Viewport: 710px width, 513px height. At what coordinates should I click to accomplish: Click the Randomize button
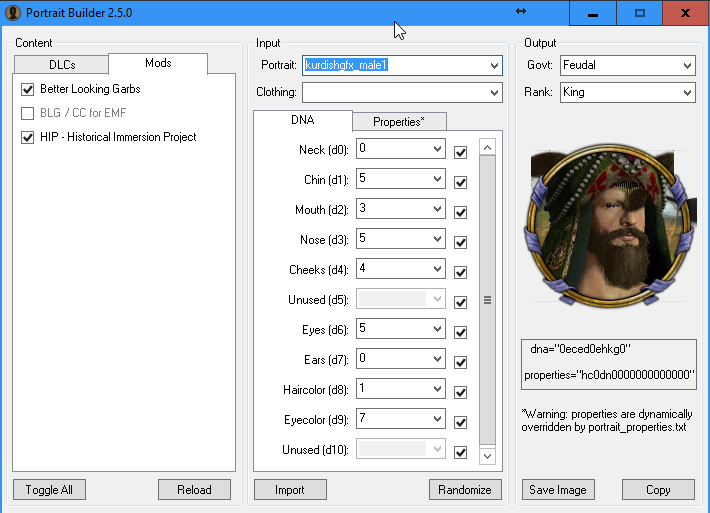click(465, 490)
